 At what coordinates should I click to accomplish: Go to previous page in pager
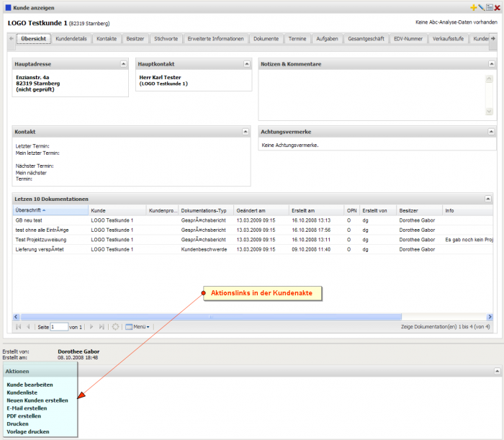pyautogui.click(x=28, y=327)
